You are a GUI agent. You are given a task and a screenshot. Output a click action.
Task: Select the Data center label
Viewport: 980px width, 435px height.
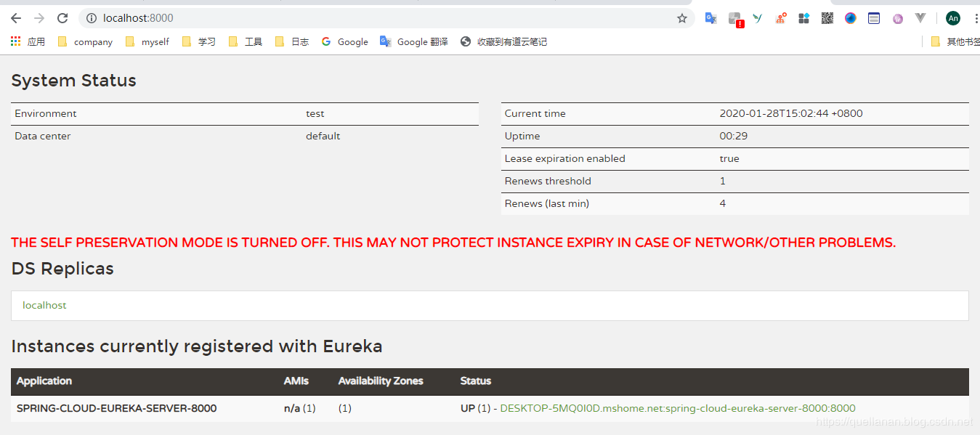pyautogui.click(x=43, y=136)
